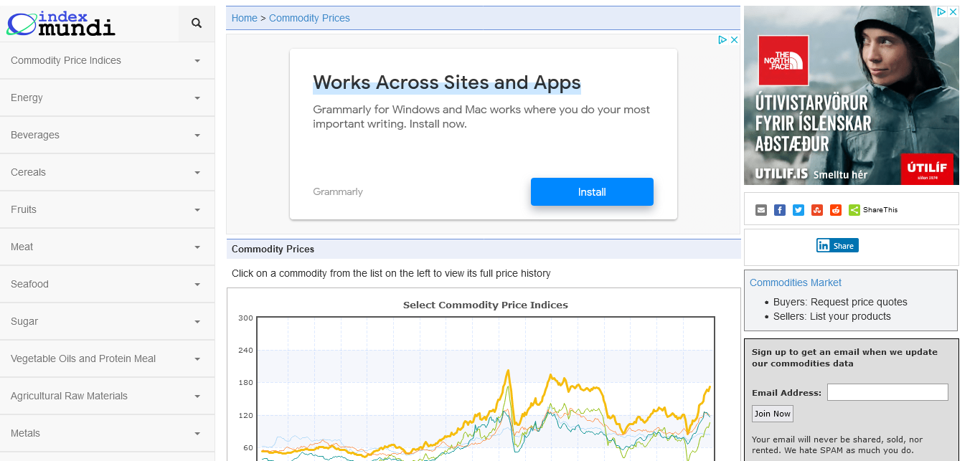Share on Twitter icon

tap(798, 210)
